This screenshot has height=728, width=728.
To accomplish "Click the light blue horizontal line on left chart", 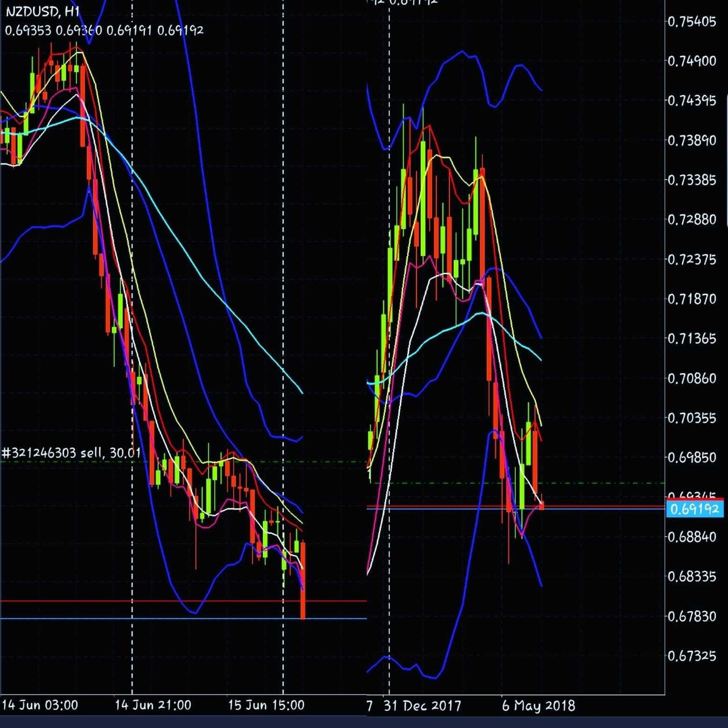I will (183, 618).
